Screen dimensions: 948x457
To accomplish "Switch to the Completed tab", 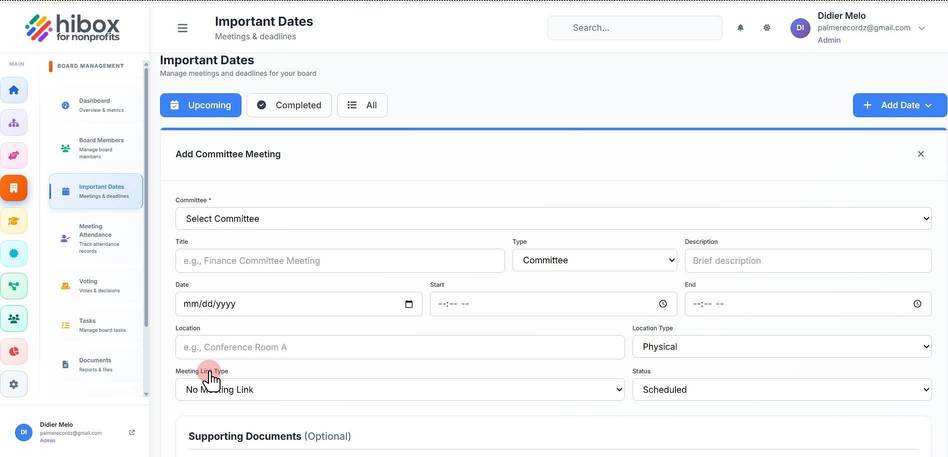I will click(x=289, y=105).
